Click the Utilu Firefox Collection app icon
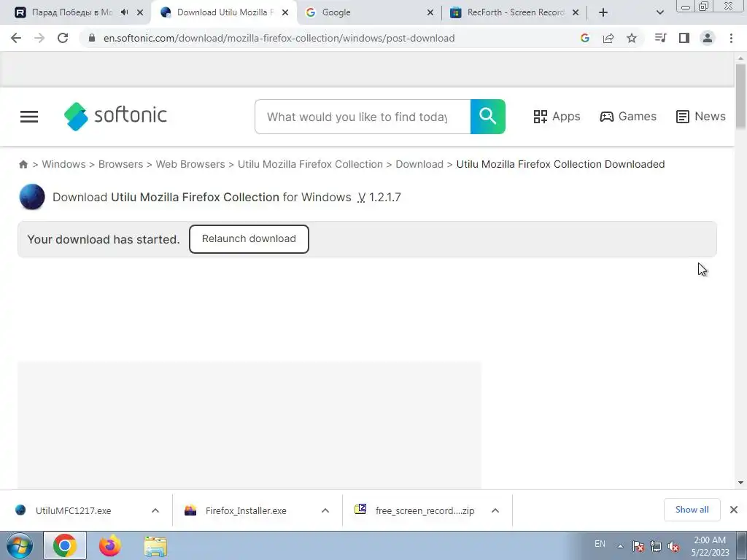The image size is (747, 560). pyautogui.click(x=32, y=197)
